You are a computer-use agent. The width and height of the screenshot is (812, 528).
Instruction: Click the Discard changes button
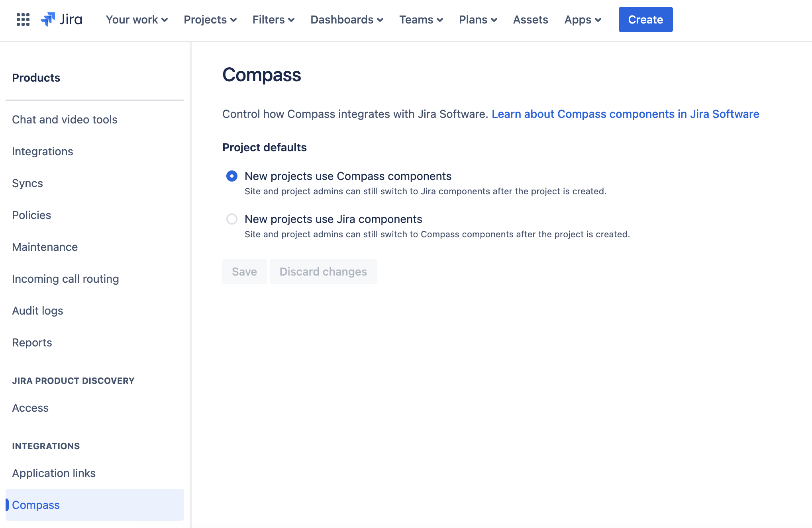coord(323,272)
